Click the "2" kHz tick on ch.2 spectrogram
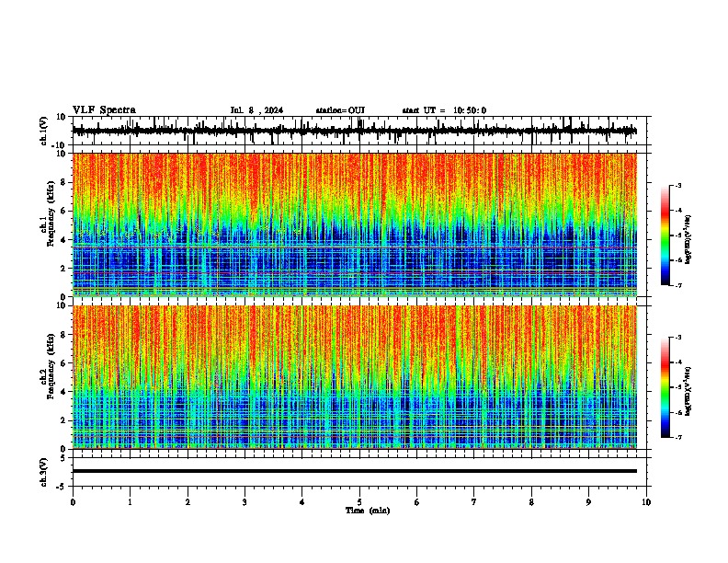 tap(63, 420)
